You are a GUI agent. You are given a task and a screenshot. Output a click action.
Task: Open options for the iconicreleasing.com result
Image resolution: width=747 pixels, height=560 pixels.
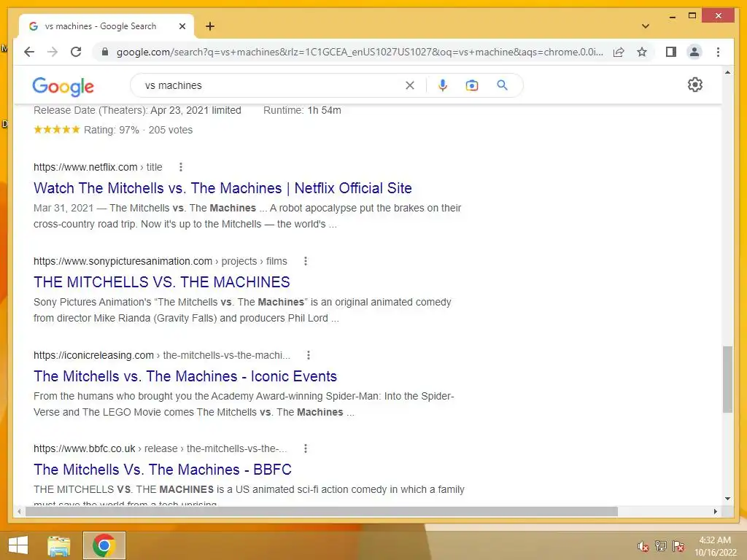click(x=309, y=355)
